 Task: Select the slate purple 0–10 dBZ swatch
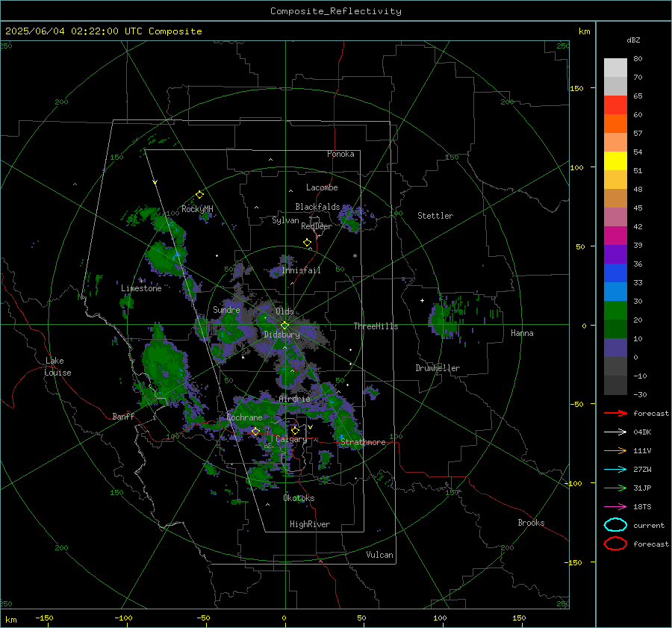615,348
